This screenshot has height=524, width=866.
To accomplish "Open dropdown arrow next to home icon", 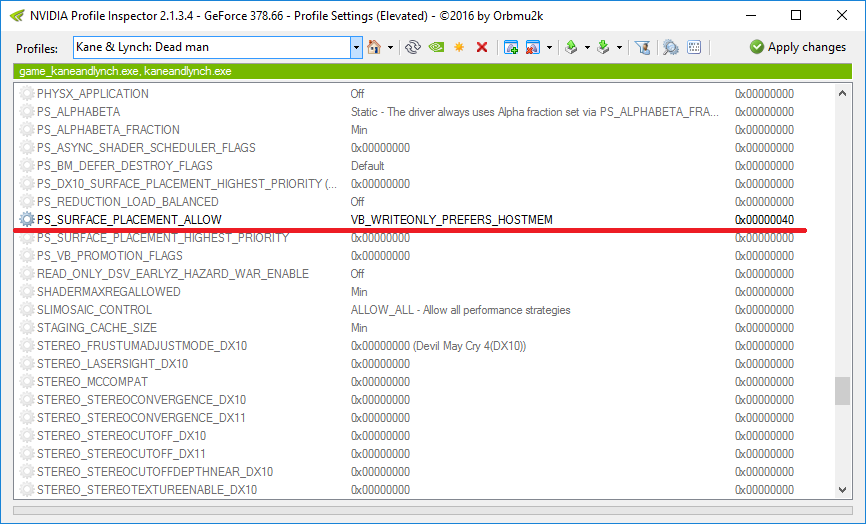I will click(x=390, y=47).
